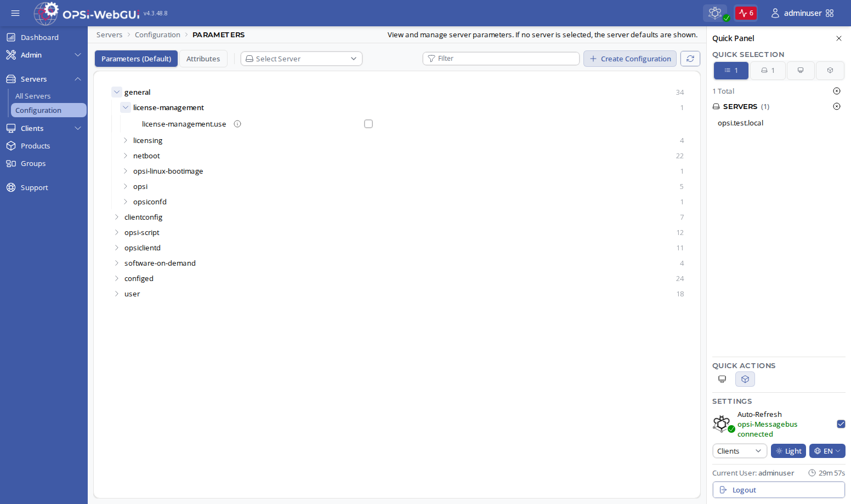Refresh the parameters list
The height and width of the screenshot is (504, 851).
pos(690,59)
